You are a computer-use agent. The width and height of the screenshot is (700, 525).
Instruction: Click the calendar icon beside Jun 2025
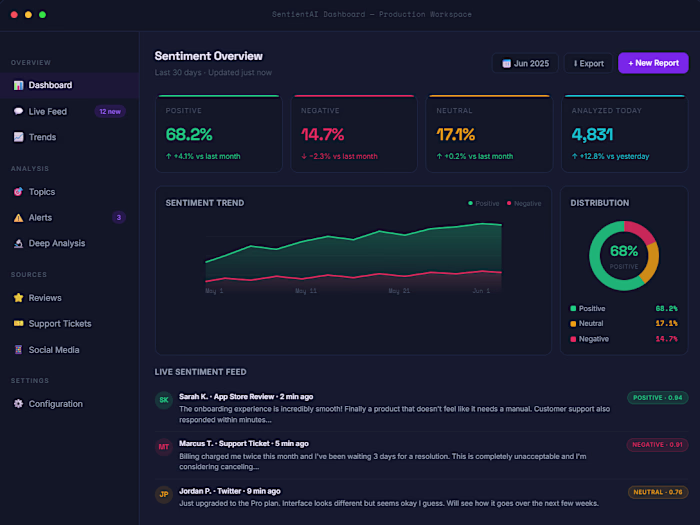point(506,63)
